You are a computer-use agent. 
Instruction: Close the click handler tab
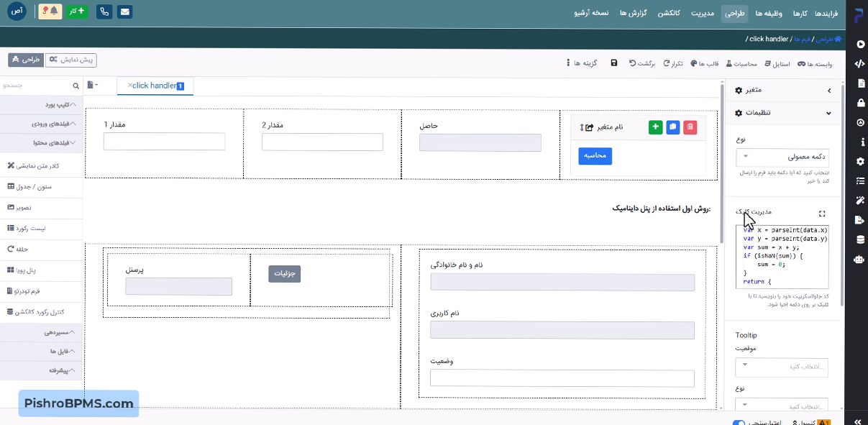[x=130, y=85]
